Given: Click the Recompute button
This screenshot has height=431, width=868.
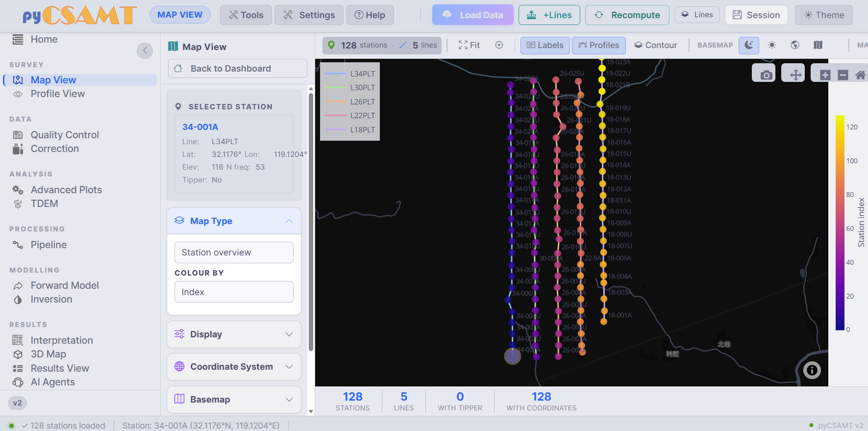Looking at the screenshot, I should tap(627, 15).
